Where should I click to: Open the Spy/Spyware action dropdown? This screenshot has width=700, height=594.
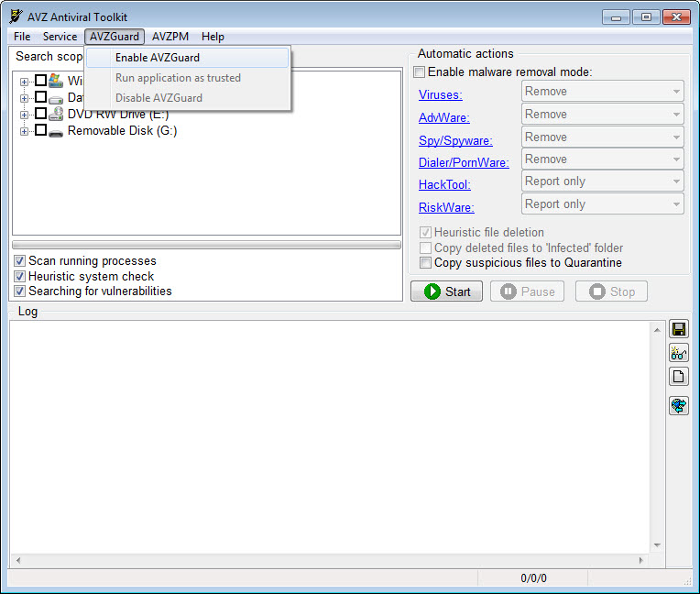[602, 137]
